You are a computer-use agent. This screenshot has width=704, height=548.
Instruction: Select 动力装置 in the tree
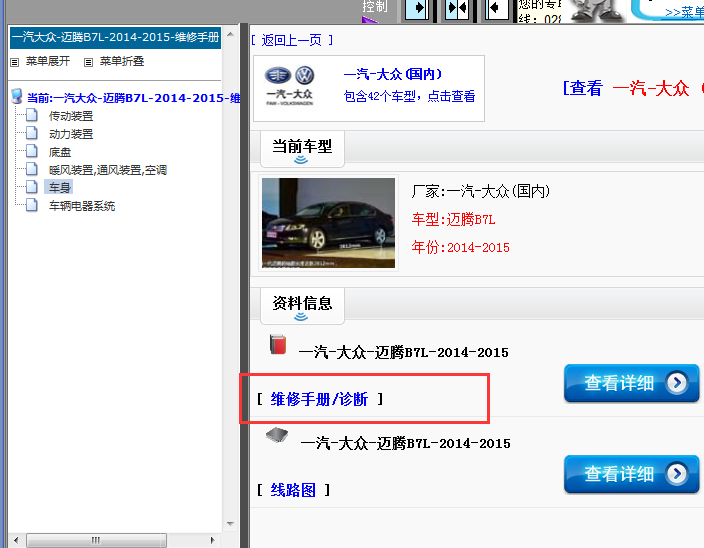coord(71,134)
